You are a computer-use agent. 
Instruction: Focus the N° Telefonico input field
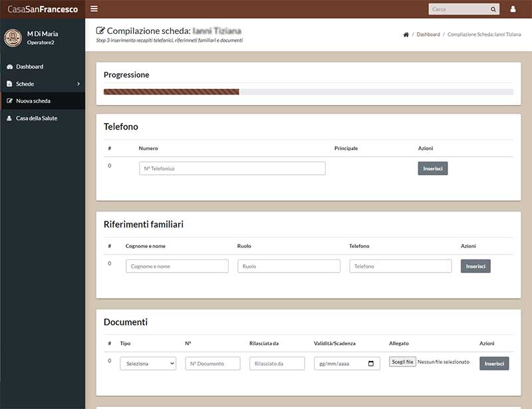pos(232,168)
